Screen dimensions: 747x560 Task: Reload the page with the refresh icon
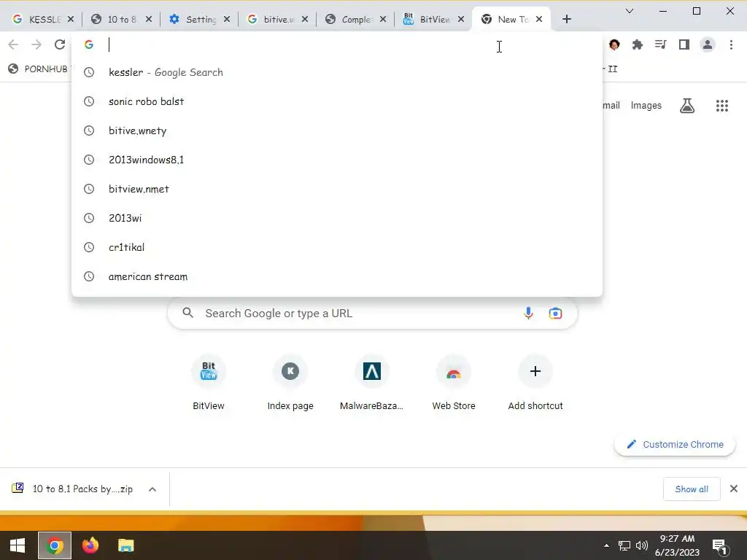pos(60,44)
